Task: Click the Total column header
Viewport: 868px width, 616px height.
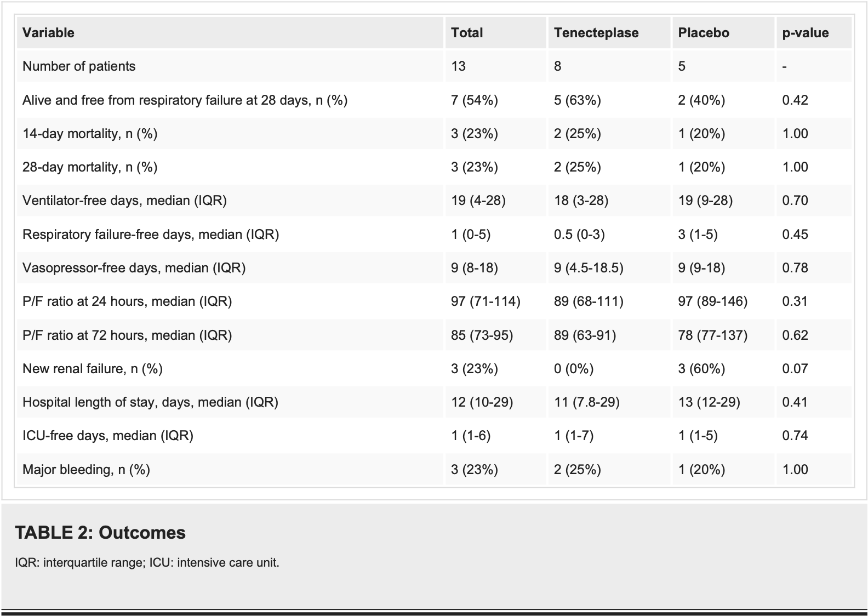Action: (x=467, y=33)
